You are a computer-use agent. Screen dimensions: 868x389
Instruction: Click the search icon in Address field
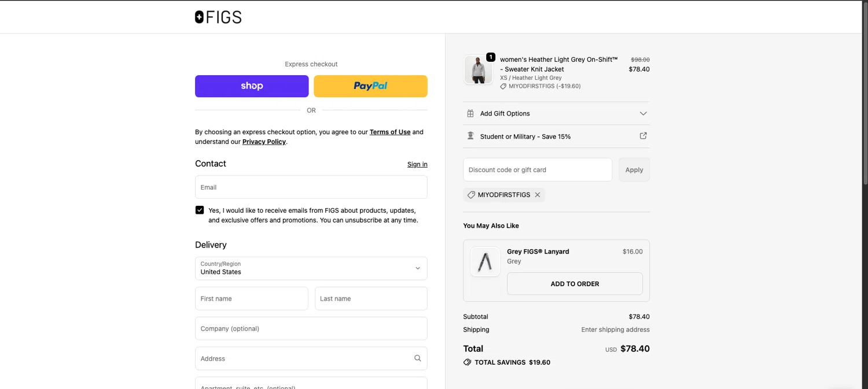417,358
